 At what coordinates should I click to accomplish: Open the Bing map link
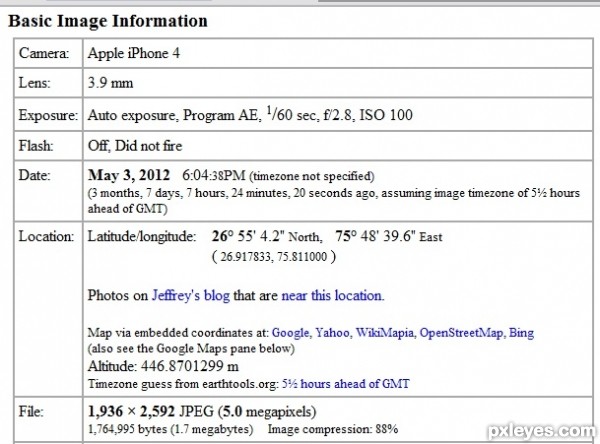click(x=521, y=333)
